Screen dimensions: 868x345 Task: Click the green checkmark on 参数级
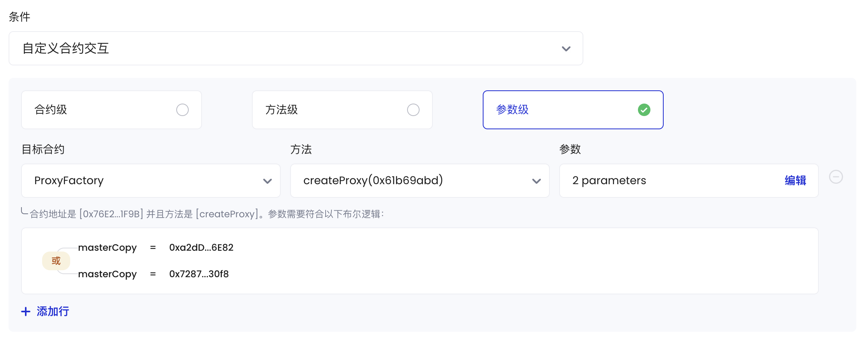click(644, 110)
